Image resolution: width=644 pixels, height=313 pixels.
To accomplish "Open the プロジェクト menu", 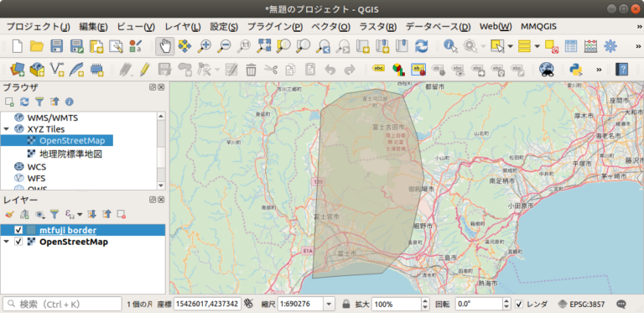I will (x=39, y=27).
